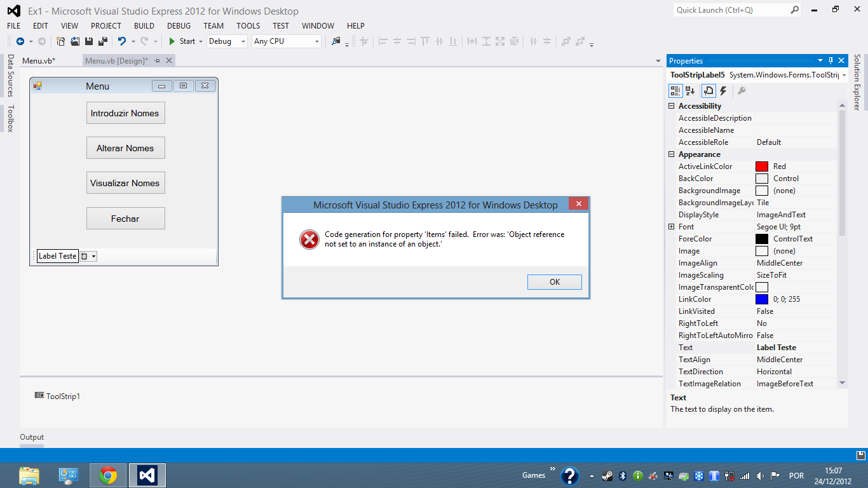Click the Align Lefts layout icon
The image size is (868, 488).
(x=383, y=41)
